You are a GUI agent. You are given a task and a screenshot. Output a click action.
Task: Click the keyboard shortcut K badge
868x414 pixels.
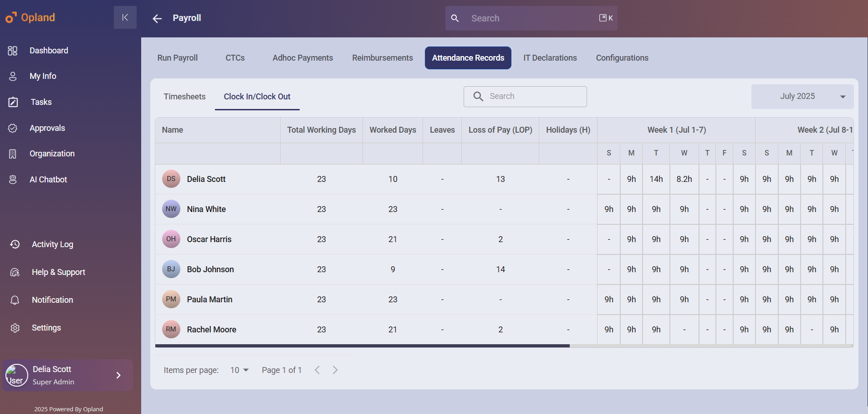point(606,18)
